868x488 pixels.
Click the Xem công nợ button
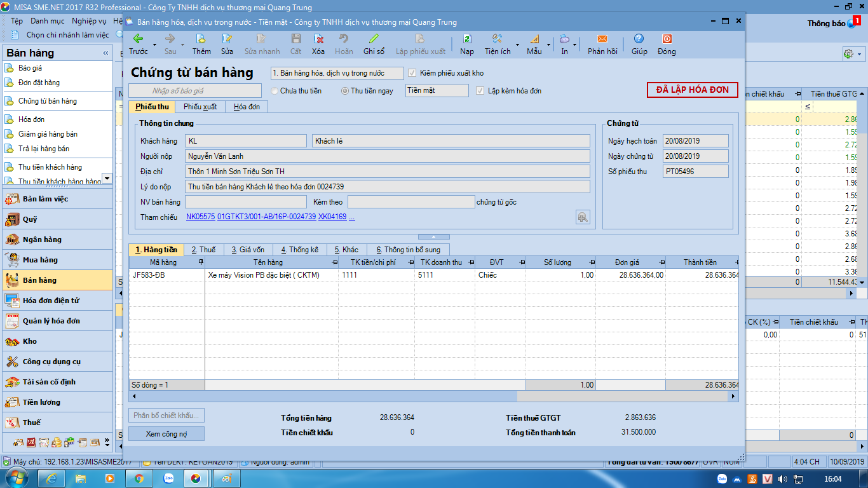[x=166, y=433]
